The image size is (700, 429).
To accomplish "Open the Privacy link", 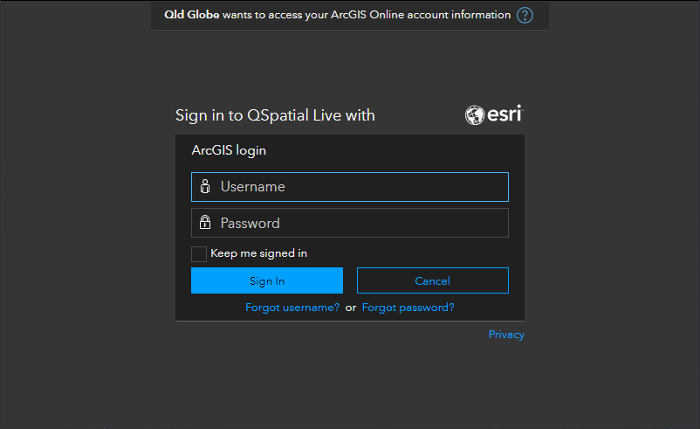I will click(x=506, y=335).
